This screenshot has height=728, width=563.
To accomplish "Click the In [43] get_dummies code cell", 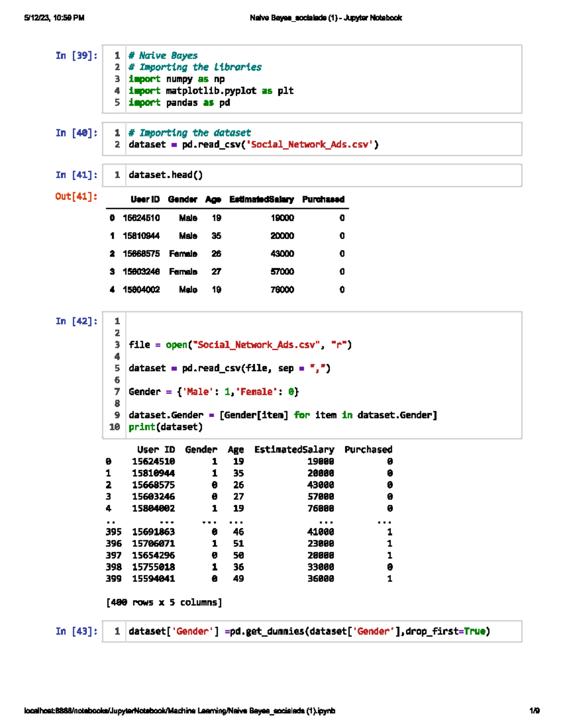I will click(x=312, y=631).
